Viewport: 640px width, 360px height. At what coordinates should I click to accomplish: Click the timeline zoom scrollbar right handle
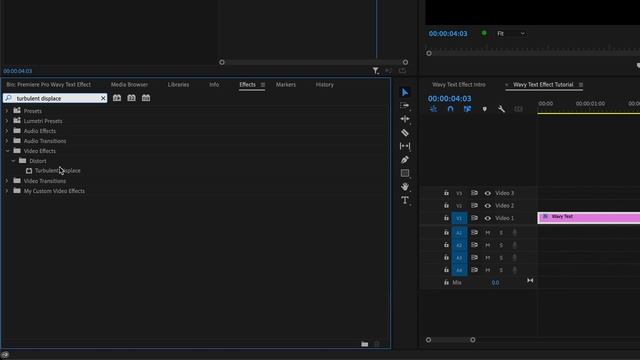[472, 340]
